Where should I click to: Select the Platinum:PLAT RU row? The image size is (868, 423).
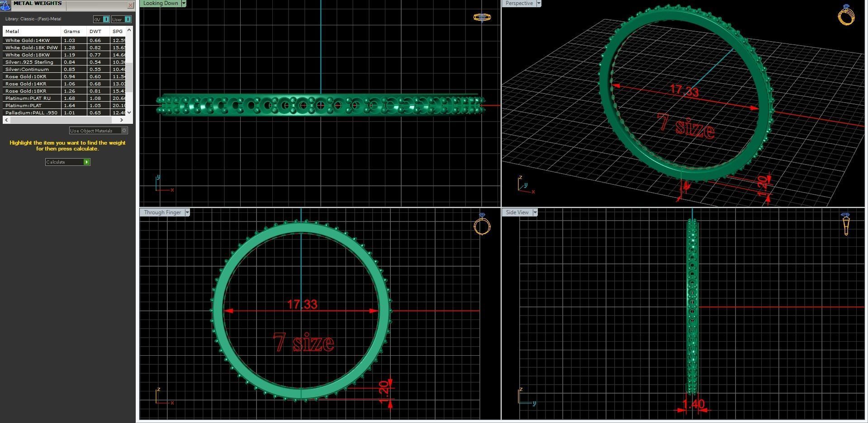64,98
